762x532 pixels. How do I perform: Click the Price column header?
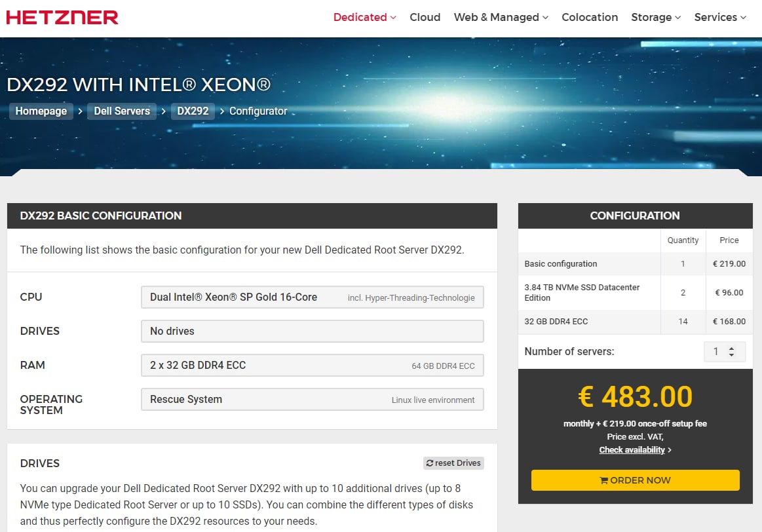coord(729,240)
